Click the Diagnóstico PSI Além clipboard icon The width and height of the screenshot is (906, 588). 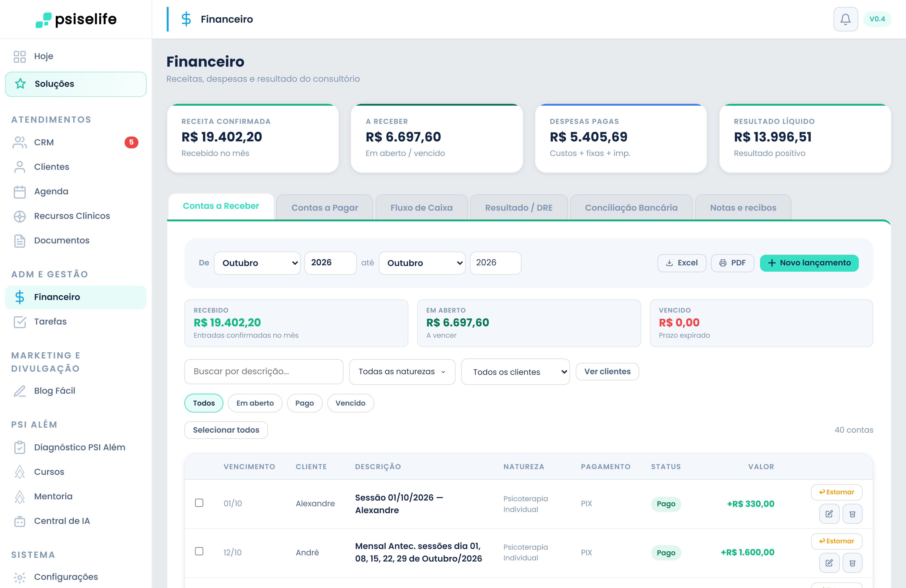[20, 447]
